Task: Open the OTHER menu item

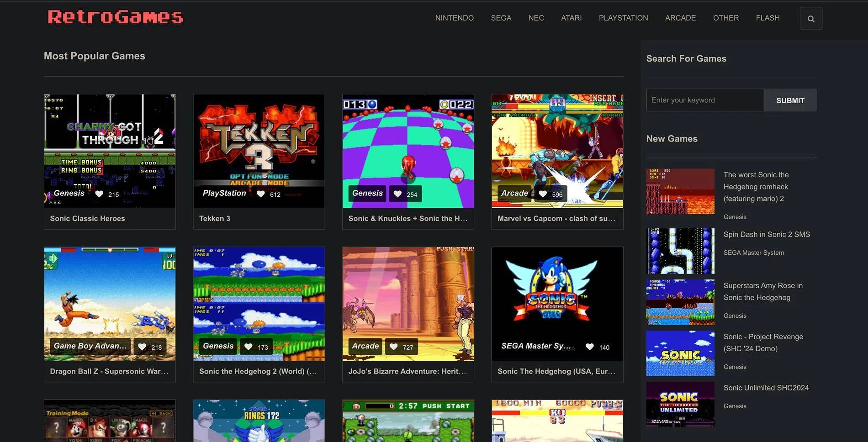Action: 726,18
